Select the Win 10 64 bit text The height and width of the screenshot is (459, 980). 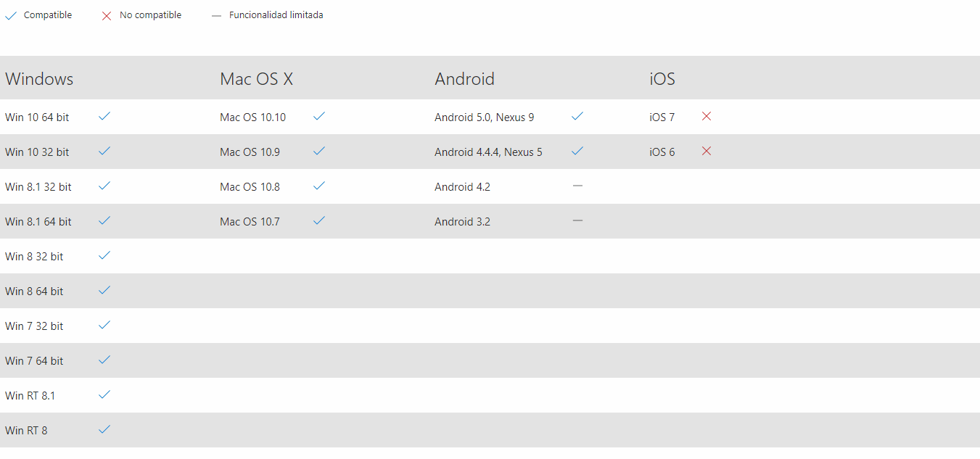pyautogui.click(x=37, y=117)
